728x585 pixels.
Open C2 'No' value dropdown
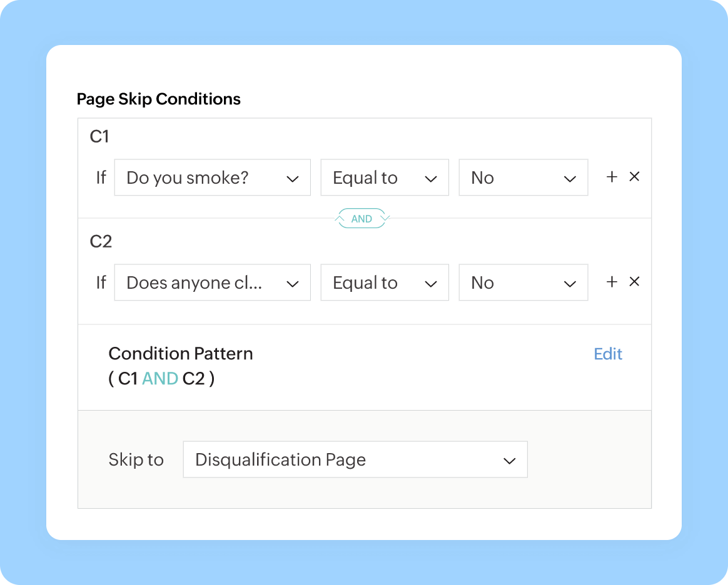click(523, 283)
